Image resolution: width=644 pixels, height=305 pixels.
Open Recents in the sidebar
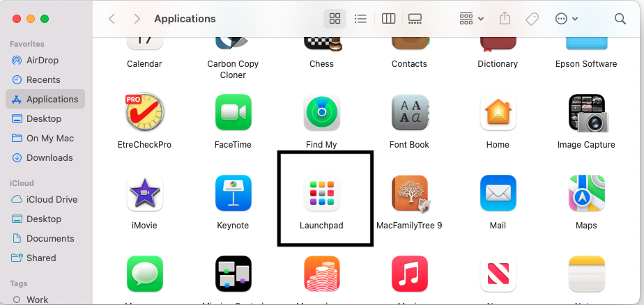pyautogui.click(x=45, y=79)
